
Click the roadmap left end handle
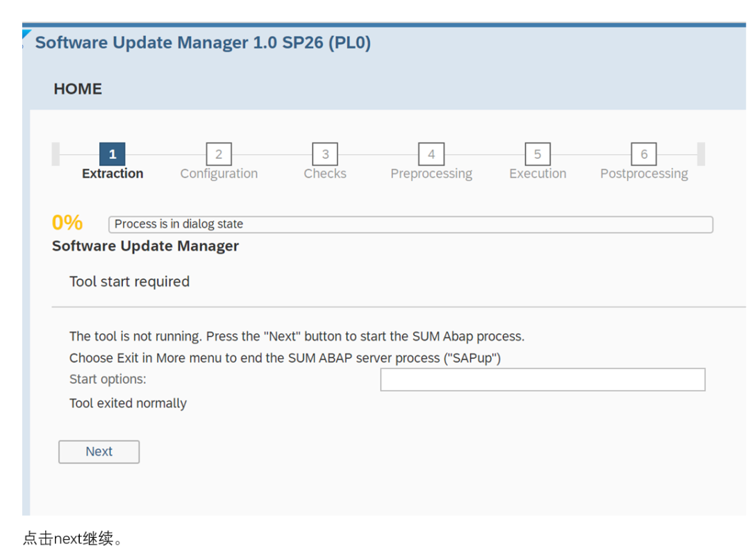click(x=56, y=154)
